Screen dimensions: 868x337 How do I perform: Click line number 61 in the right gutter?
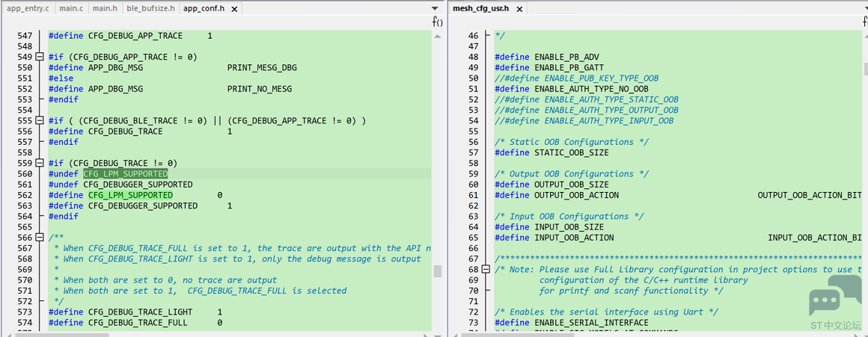tap(474, 195)
